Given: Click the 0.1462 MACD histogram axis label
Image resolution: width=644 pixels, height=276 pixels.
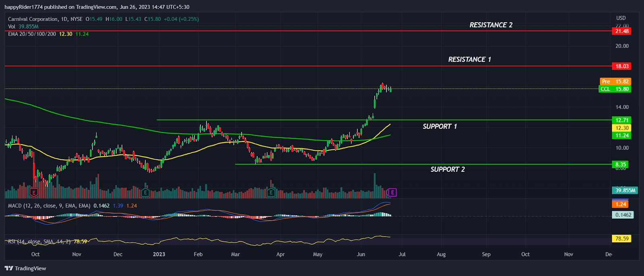Looking at the screenshot, I should point(622,215).
